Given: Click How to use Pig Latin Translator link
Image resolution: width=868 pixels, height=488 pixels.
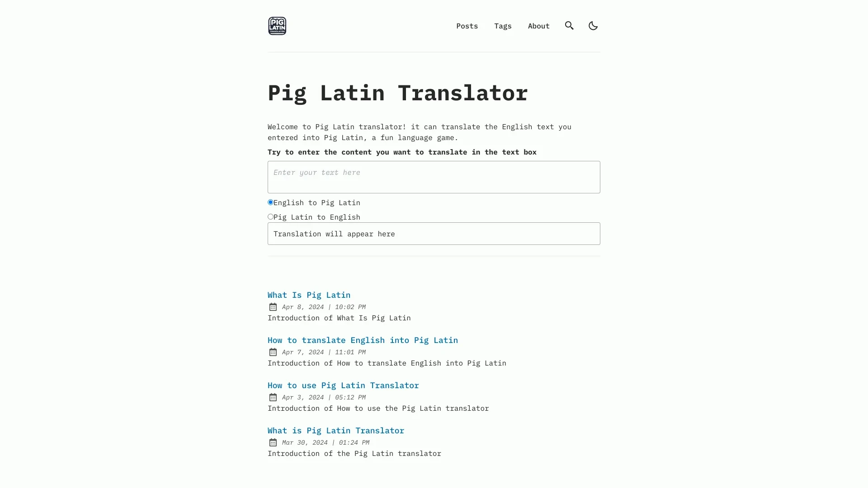Looking at the screenshot, I should pos(344,385).
